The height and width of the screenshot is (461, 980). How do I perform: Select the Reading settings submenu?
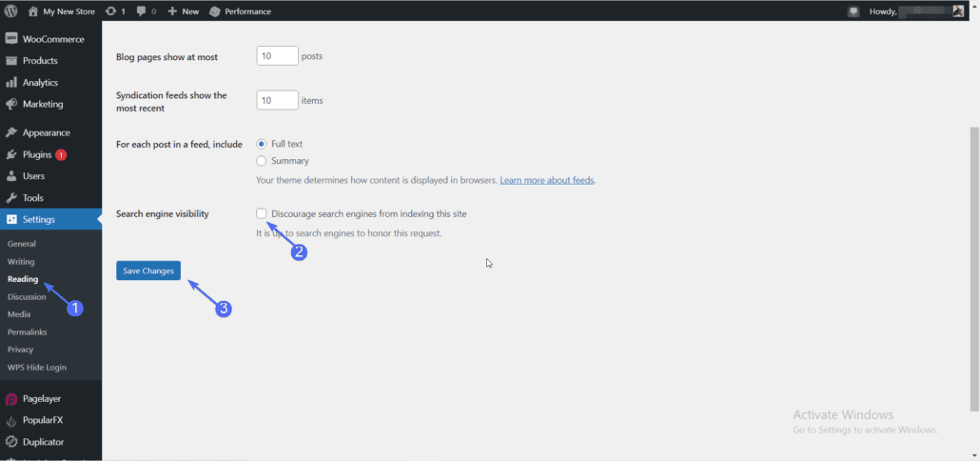click(x=23, y=279)
